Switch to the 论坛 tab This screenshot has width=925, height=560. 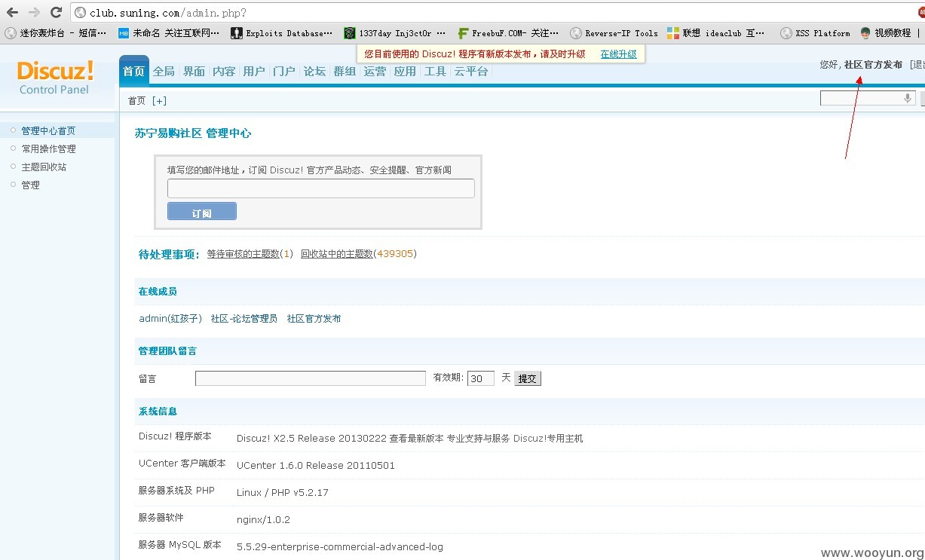314,72
